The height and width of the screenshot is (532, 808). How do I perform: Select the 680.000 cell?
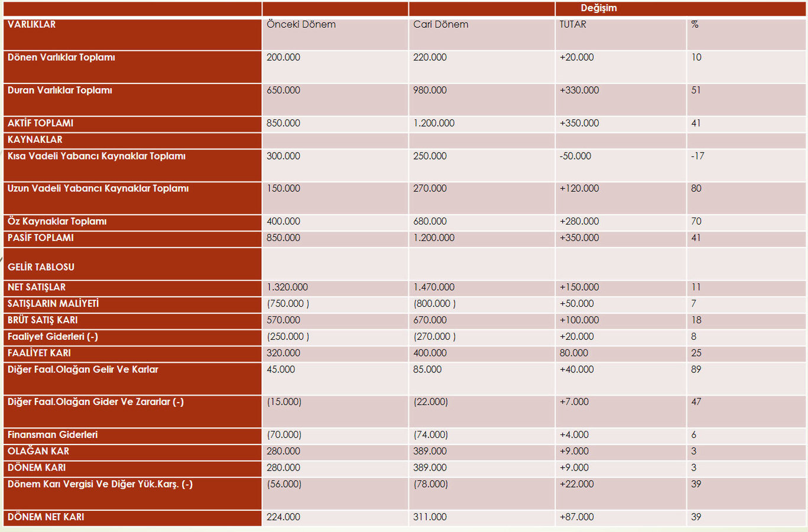click(430, 222)
